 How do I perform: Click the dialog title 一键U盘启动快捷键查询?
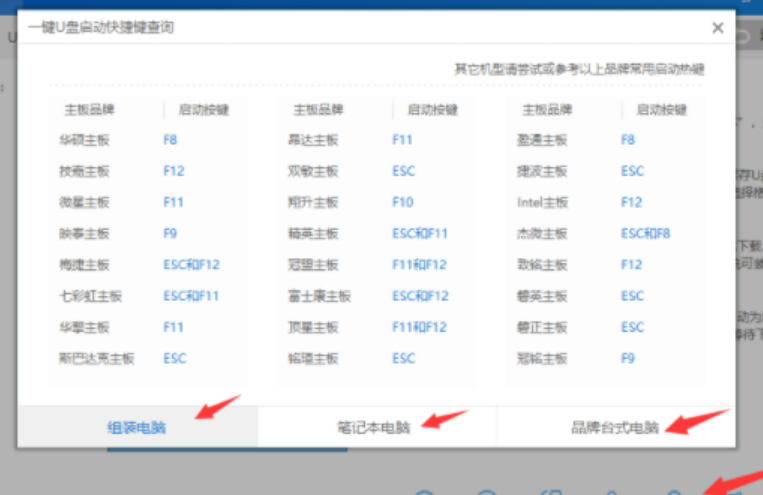point(101,28)
